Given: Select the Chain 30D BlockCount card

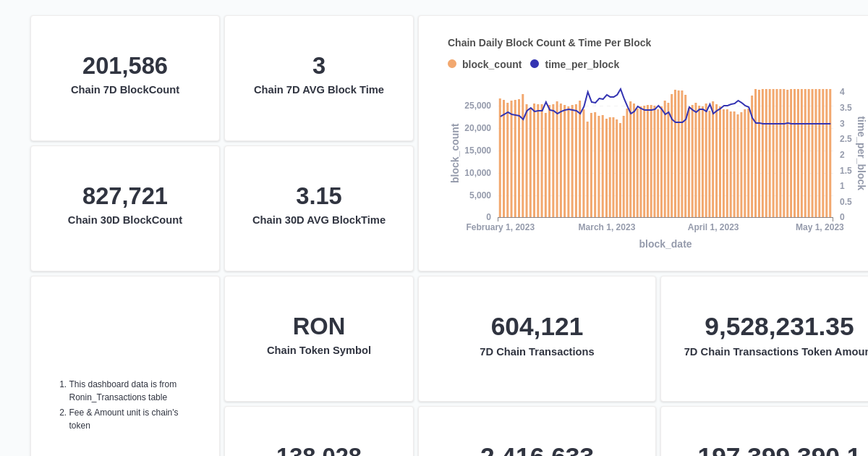Looking at the screenshot, I should 125,208.
